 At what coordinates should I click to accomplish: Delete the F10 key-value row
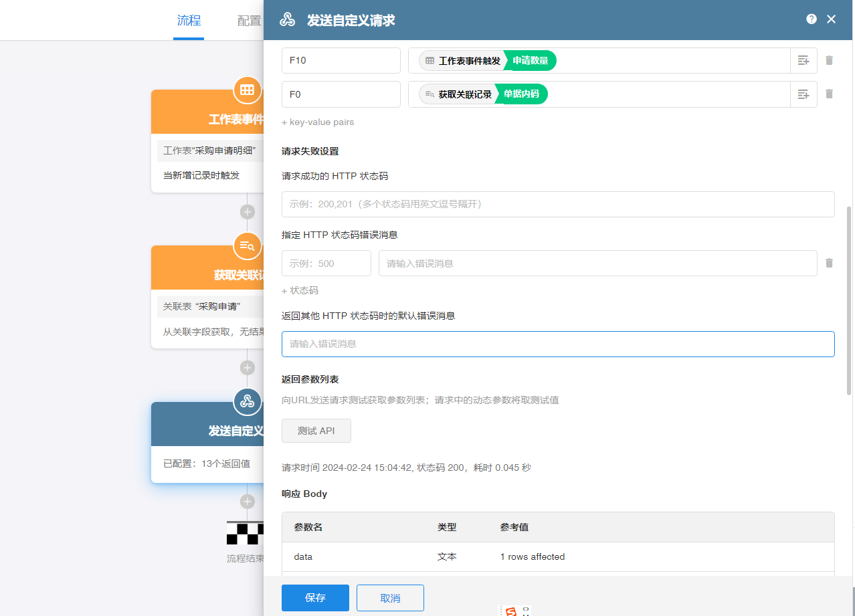point(829,60)
